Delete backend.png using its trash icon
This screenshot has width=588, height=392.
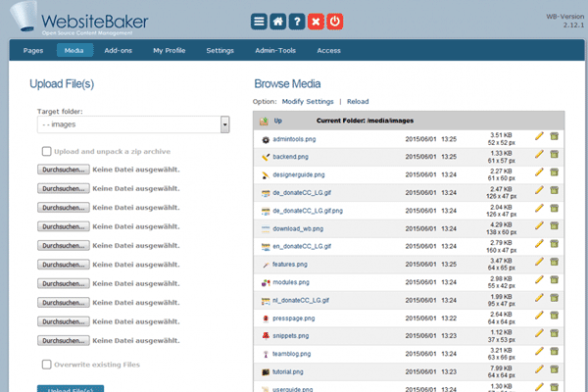coord(554,154)
